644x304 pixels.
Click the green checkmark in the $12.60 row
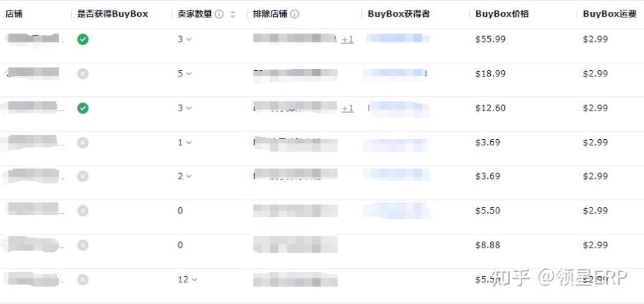click(x=83, y=108)
